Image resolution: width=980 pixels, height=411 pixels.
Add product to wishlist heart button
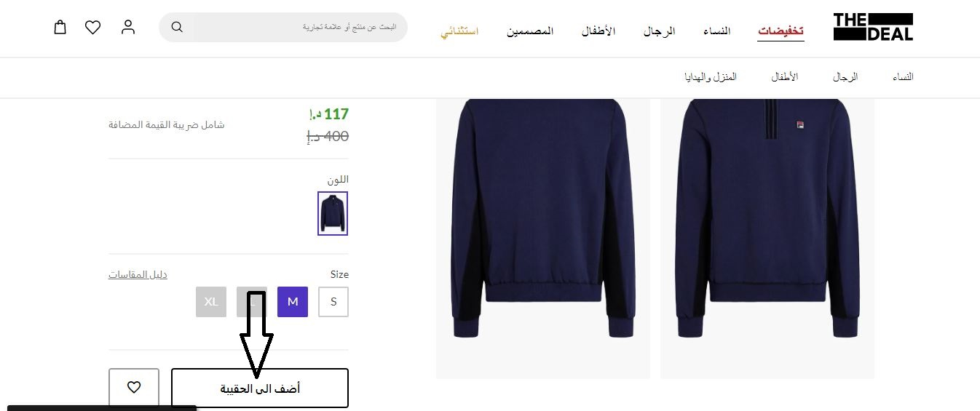point(134,388)
